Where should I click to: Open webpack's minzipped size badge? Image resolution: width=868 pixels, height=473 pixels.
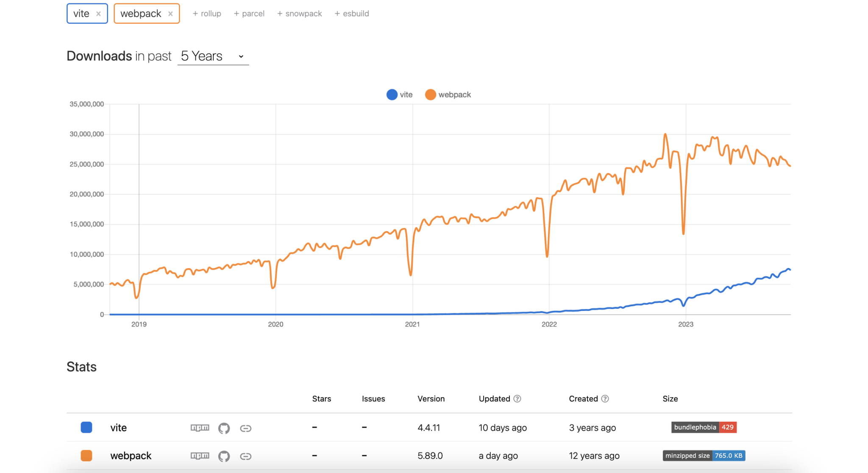[704, 455]
